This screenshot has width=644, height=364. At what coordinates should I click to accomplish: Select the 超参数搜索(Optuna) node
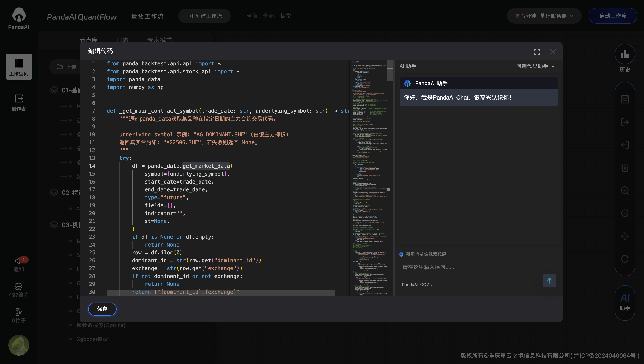pyautogui.click(x=101, y=325)
